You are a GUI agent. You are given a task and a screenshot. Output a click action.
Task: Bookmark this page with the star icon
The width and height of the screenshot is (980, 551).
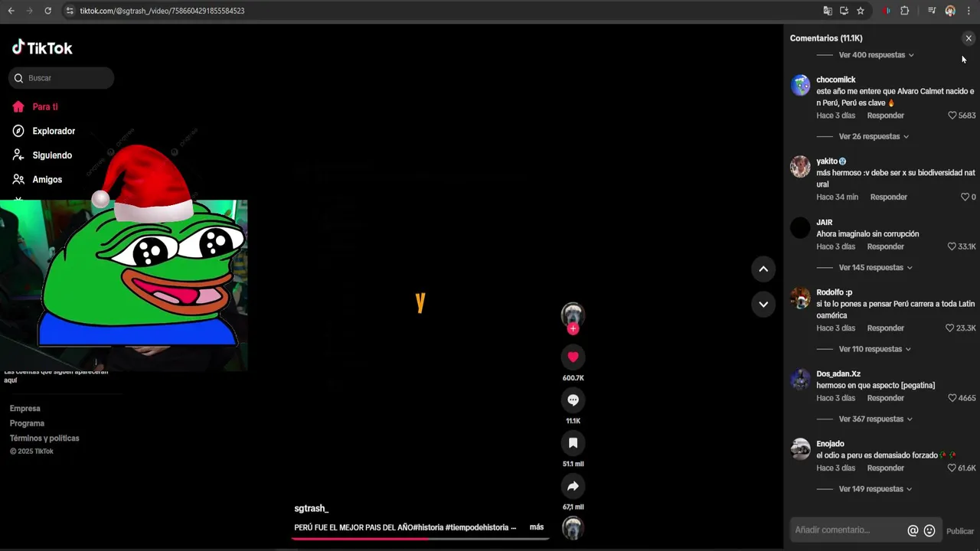(x=861, y=11)
